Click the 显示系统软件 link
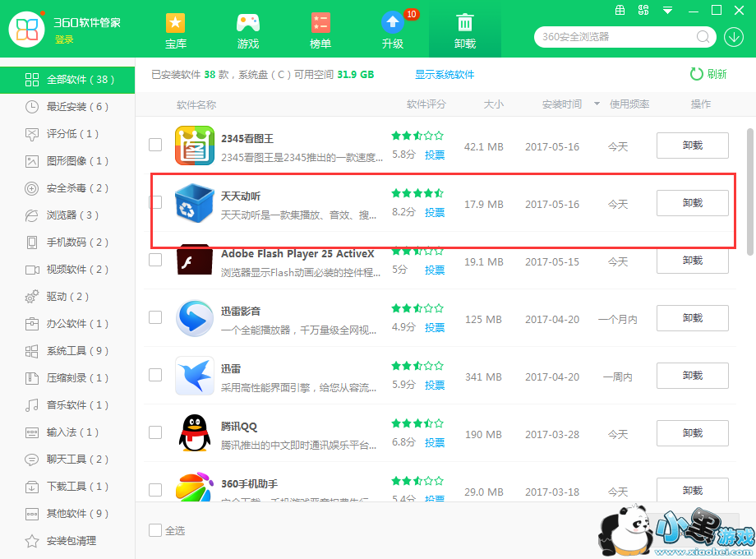 [445, 74]
